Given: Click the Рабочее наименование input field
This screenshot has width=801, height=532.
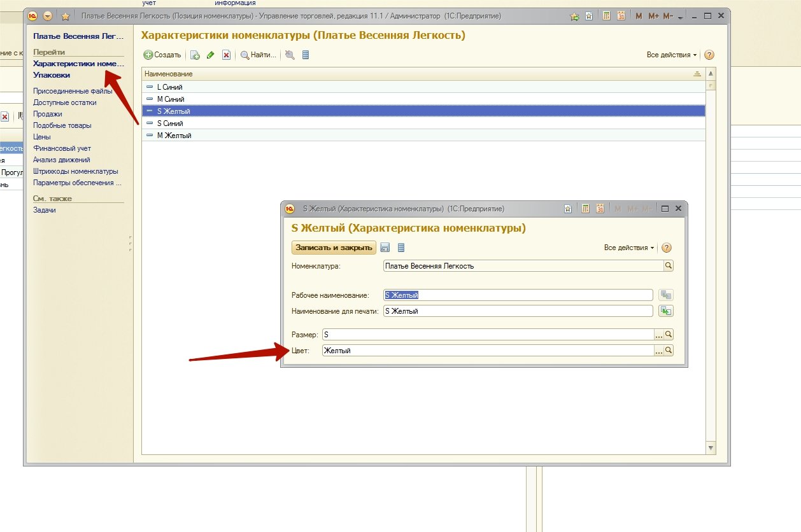Looking at the screenshot, I should click(x=518, y=295).
